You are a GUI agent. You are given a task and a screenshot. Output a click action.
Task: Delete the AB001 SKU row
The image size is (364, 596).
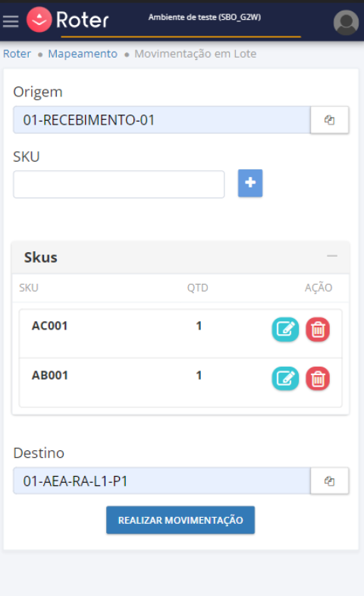pyautogui.click(x=318, y=379)
